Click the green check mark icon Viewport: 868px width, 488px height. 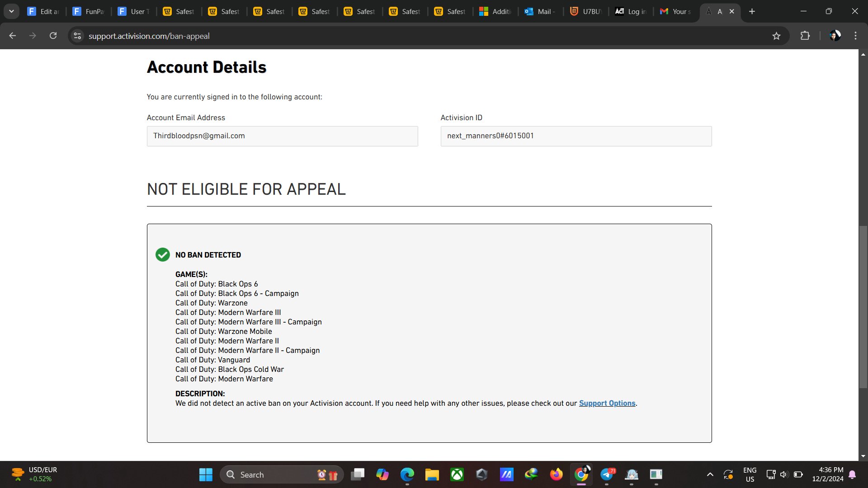[163, 255]
